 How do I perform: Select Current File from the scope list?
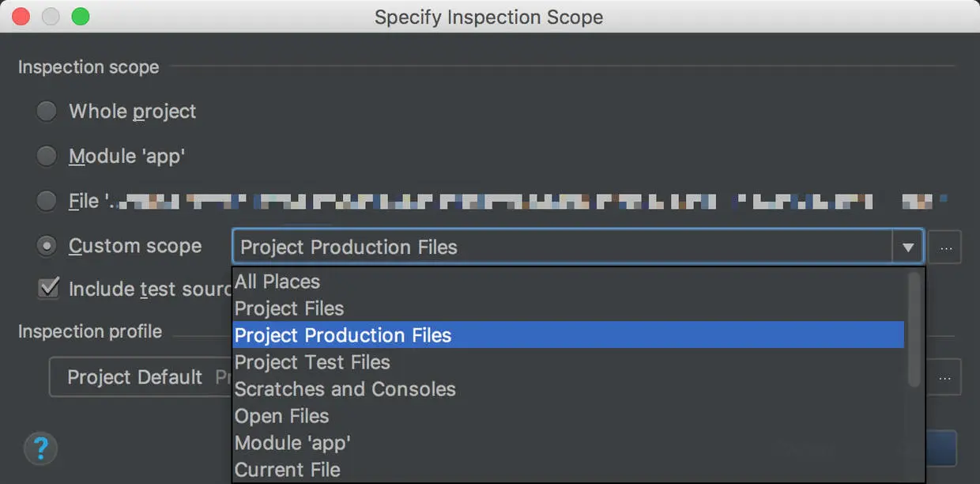click(x=288, y=470)
